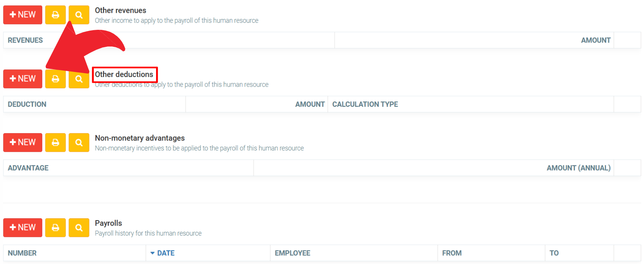Sort payrolls by EMPLOYEE column
Viewport: 644px width, 267px height.
(292, 253)
